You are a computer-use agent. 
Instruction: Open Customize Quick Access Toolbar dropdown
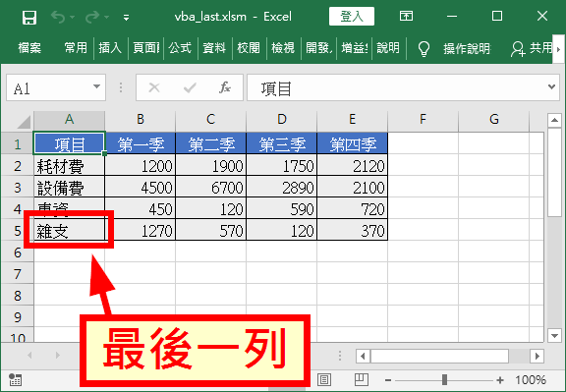pos(126,17)
